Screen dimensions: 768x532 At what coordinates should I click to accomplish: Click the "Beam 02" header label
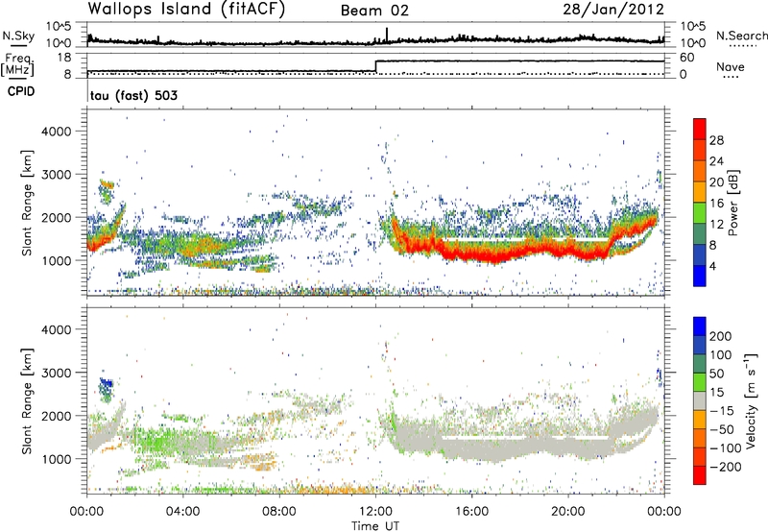(x=374, y=11)
